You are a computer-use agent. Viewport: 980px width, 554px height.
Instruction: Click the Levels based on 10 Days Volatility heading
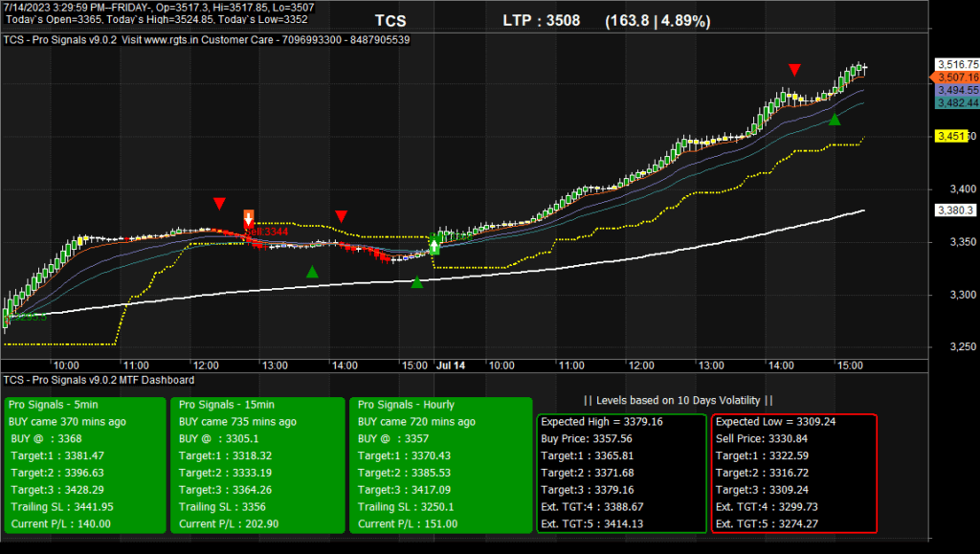(x=679, y=400)
